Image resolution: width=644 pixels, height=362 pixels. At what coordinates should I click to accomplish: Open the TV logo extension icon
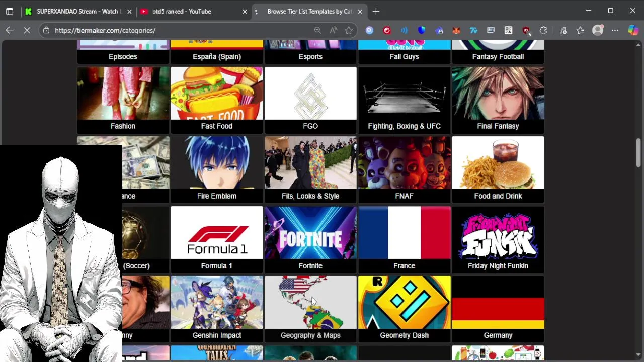(473, 30)
